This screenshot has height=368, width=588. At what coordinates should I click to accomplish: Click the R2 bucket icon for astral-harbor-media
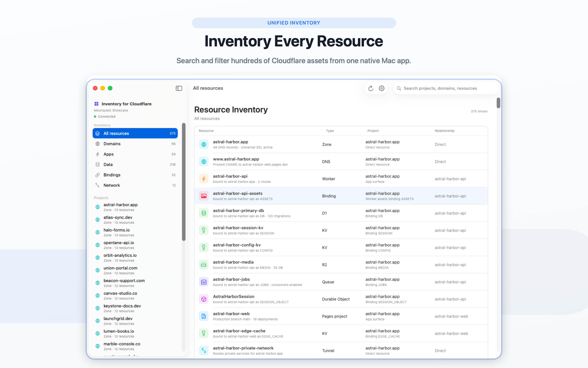coord(204,265)
